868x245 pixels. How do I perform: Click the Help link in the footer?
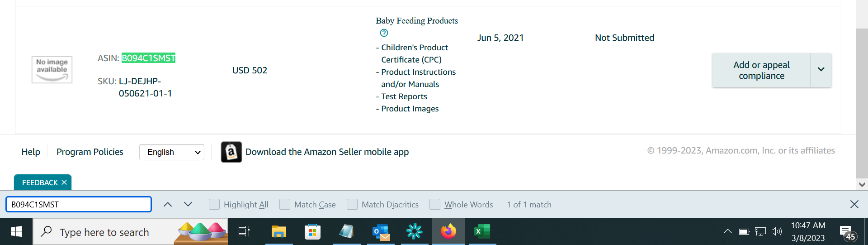pos(31,152)
